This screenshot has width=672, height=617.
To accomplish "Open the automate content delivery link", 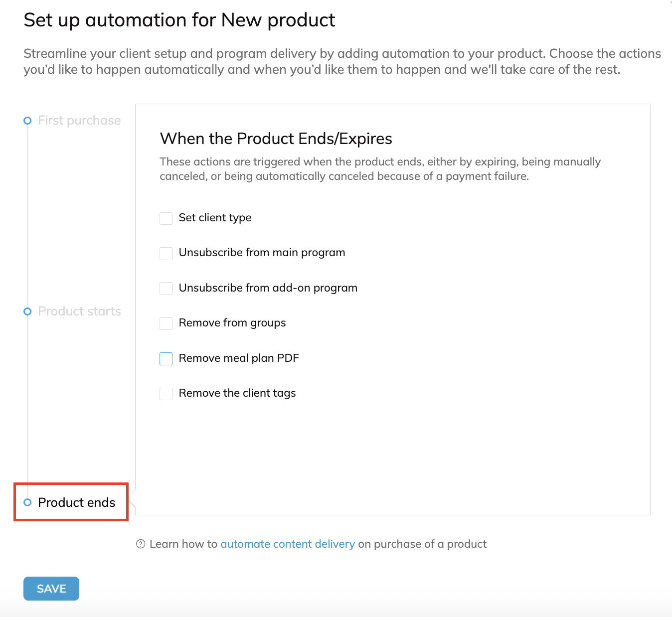I will 288,544.
